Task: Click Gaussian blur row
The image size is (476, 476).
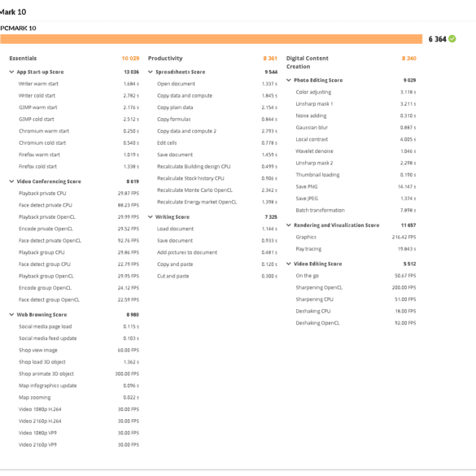Action: 356,128
